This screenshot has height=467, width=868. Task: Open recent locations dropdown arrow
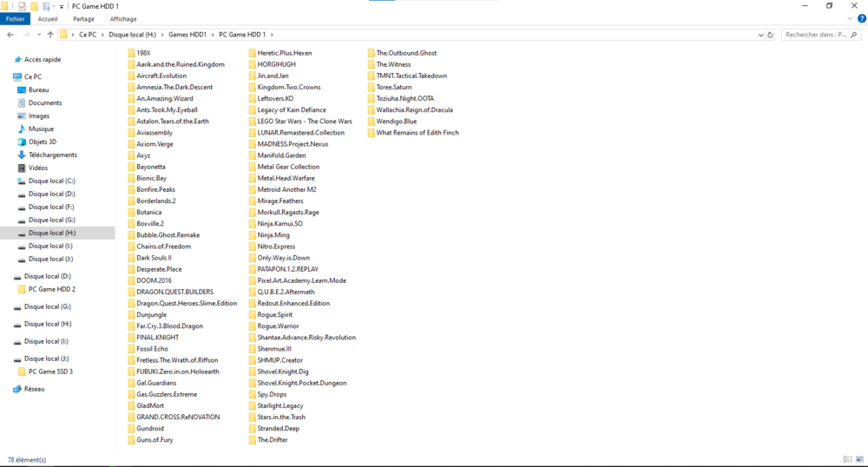39,35
